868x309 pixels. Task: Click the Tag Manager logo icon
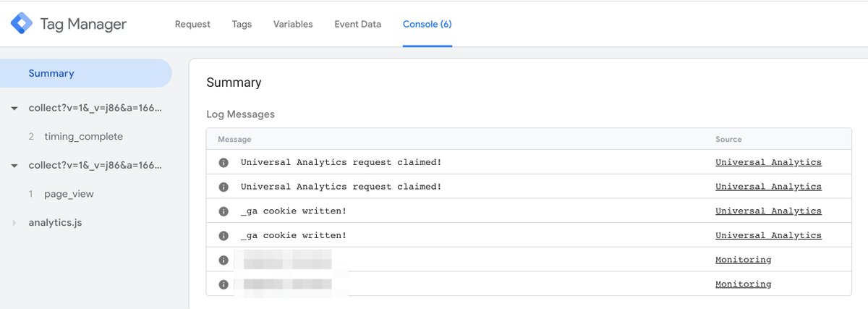22,24
